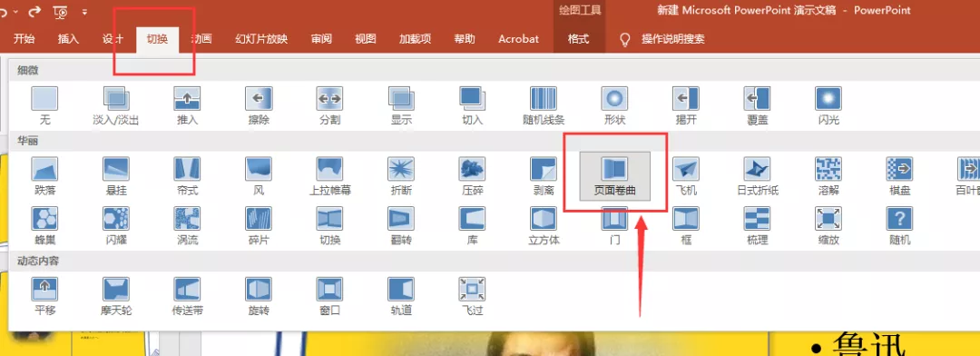Choose the 翻转 flip transition
This screenshot has height=356, width=980.
pyautogui.click(x=401, y=226)
